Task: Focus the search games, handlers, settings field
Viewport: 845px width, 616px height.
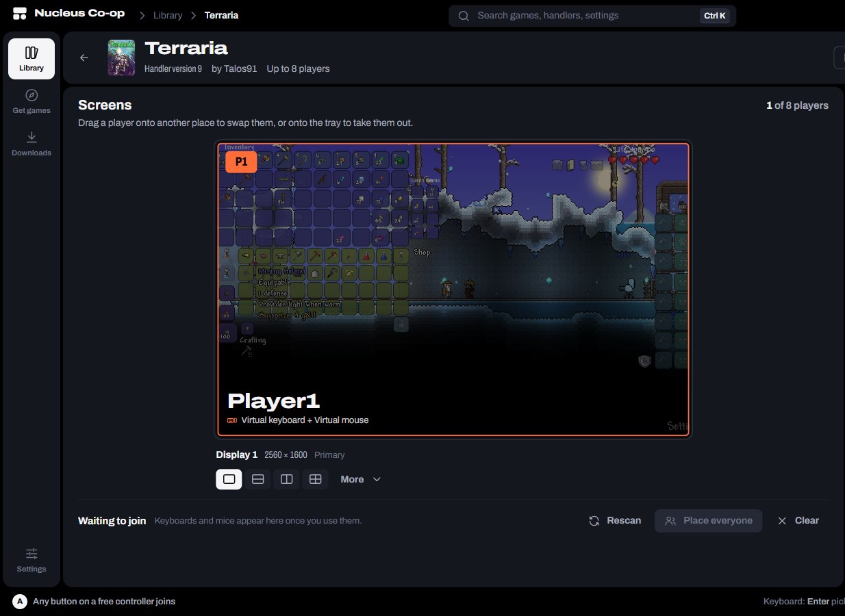Action: click(592, 16)
